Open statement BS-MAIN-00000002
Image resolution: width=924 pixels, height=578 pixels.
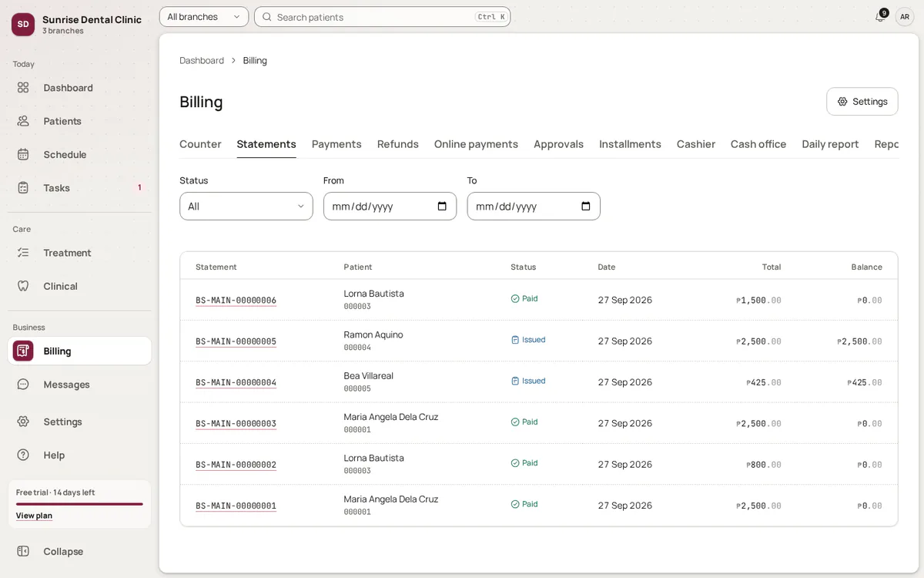coord(236,465)
